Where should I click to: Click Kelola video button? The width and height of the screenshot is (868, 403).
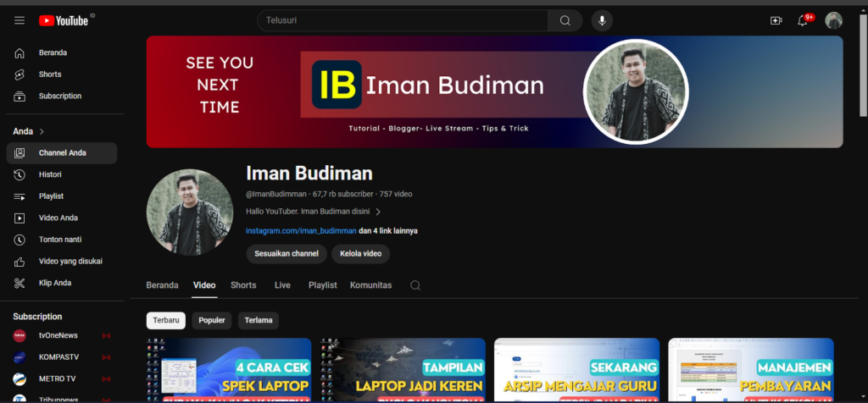(x=361, y=254)
